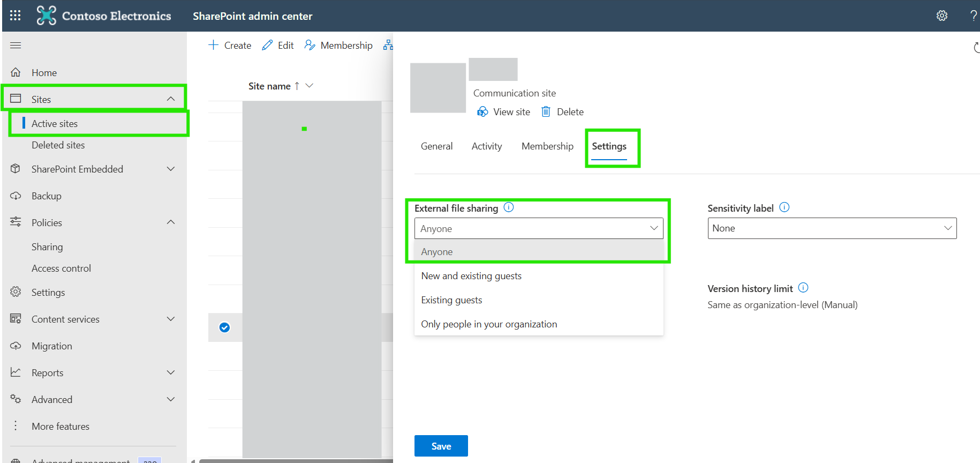
Task: Click the Content services icon
Action: point(16,319)
